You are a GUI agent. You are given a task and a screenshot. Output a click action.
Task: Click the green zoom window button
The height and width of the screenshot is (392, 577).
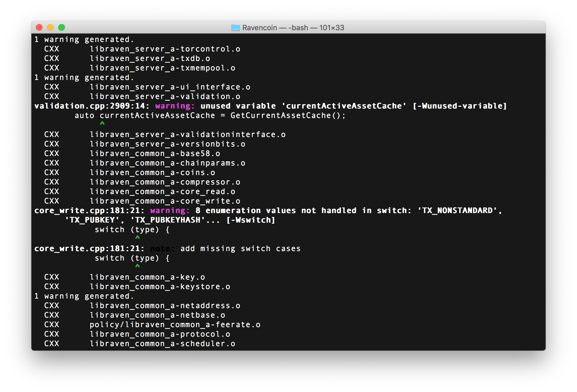point(62,27)
